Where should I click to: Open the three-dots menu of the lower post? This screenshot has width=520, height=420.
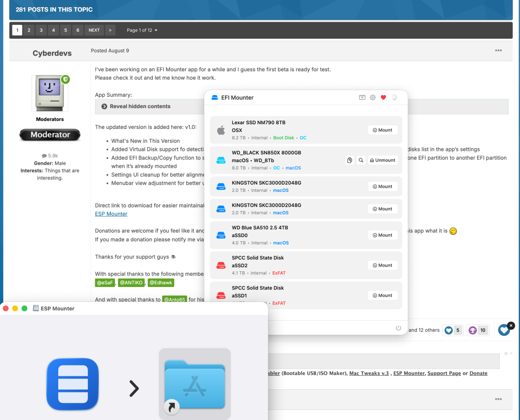point(498,399)
